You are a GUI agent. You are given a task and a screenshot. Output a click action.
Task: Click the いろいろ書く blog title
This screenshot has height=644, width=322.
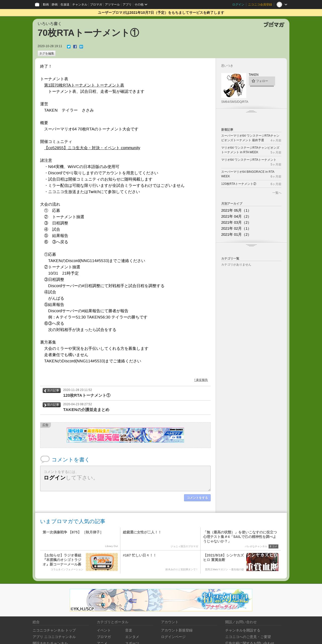(x=49, y=24)
